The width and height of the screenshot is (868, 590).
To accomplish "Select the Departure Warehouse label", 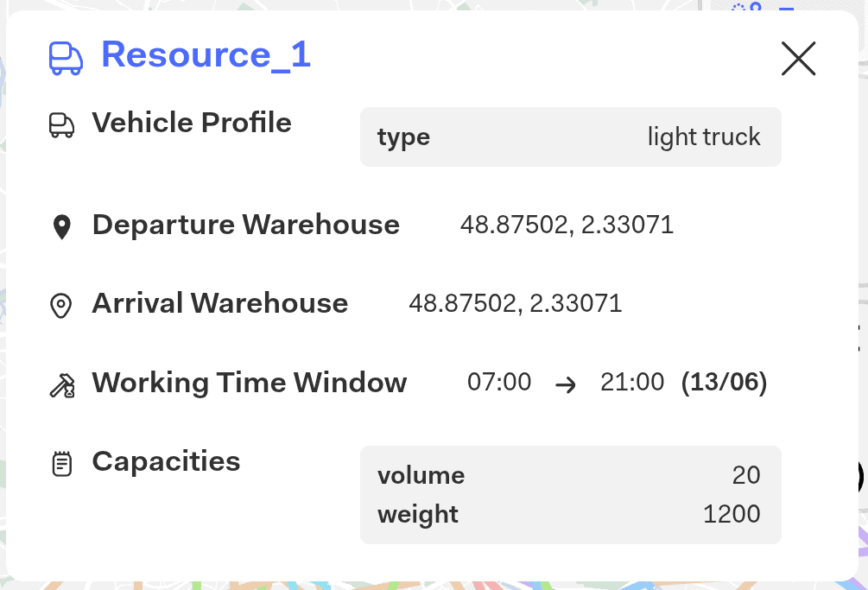I will [246, 225].
